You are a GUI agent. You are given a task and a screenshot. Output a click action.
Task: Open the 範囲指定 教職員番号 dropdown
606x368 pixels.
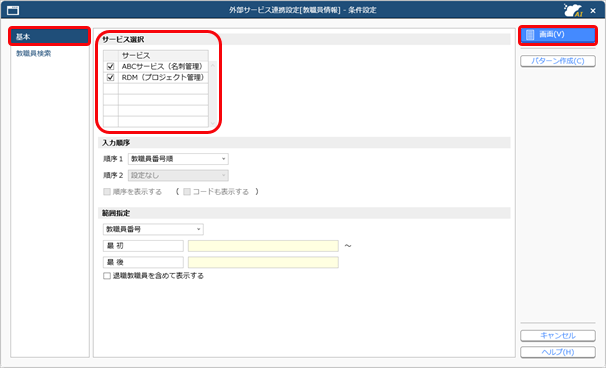point(153,229)
